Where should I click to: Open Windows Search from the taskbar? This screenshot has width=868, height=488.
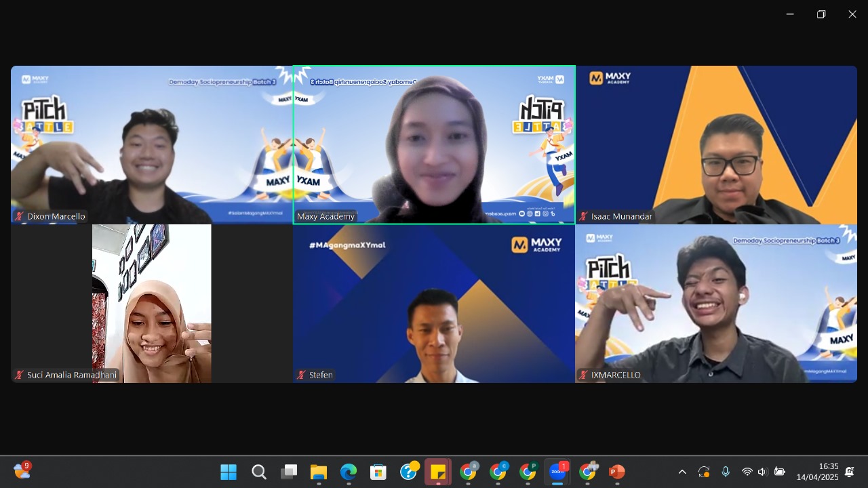258,472
